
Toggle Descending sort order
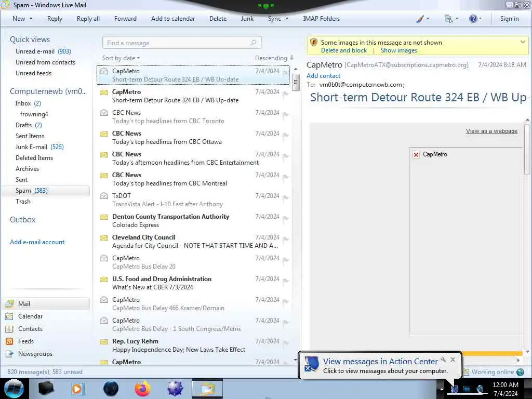274,58
